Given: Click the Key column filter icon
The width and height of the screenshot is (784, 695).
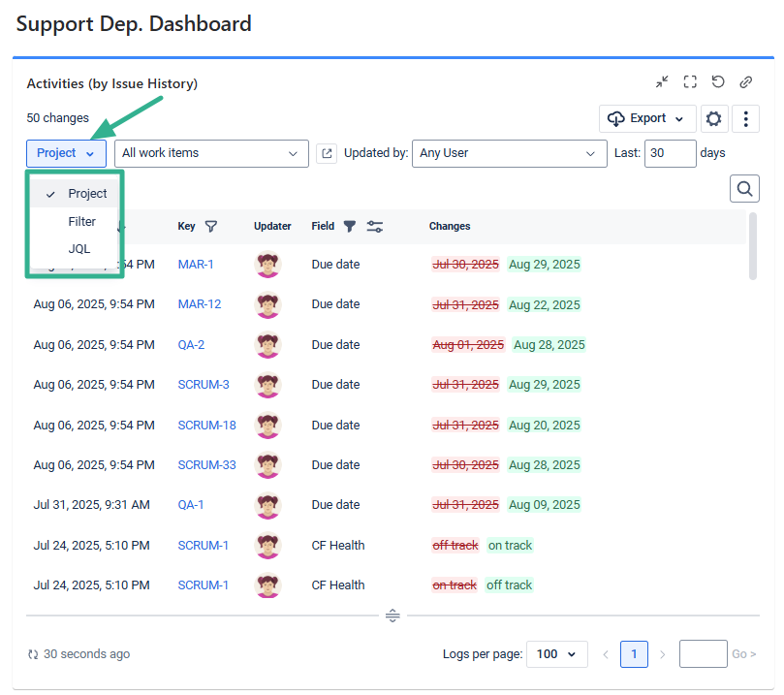Looking at the screenshot, I should click(211, 226).
